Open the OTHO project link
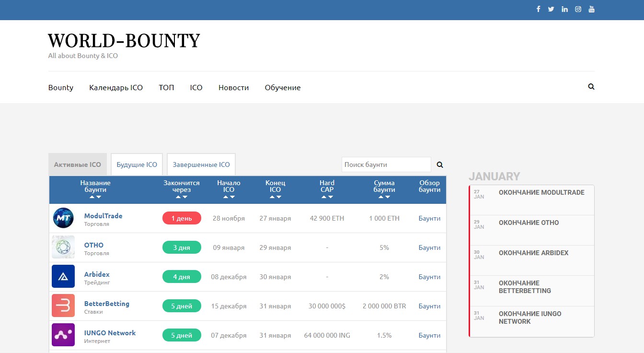644x353 pixels. tap(94, 245)
